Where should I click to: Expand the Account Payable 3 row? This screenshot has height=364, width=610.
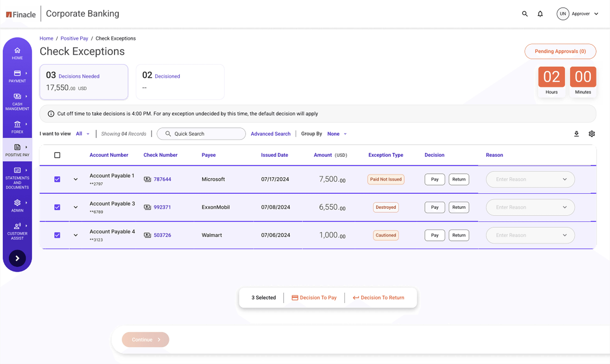(x=76, y=207)
